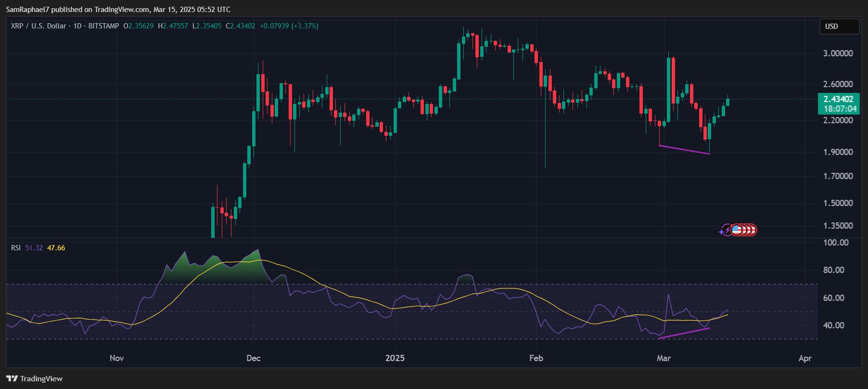The image size is (868, 389).
Task: Select the purple trendline under March price lows
Action: point(684,150)
